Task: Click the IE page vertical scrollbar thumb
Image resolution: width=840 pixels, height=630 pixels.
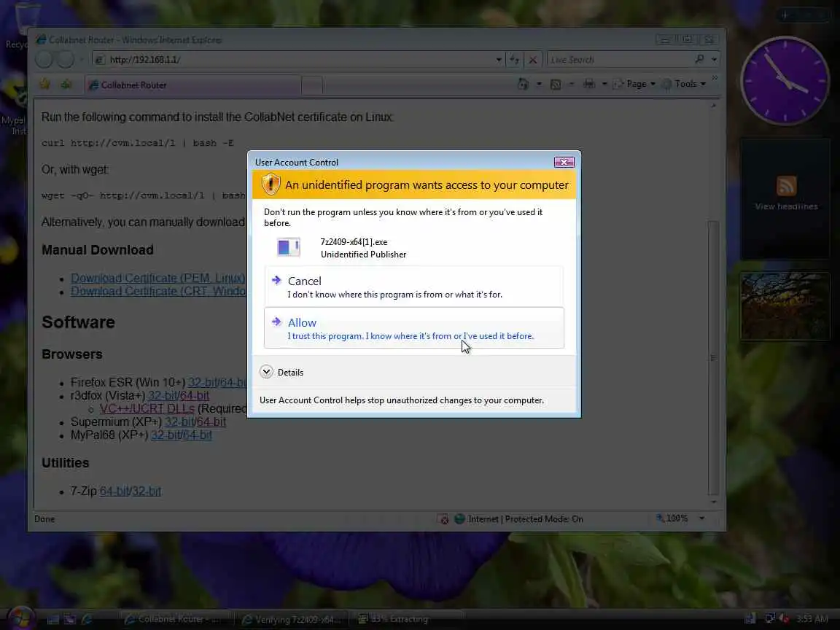Action: pos(713,358)
